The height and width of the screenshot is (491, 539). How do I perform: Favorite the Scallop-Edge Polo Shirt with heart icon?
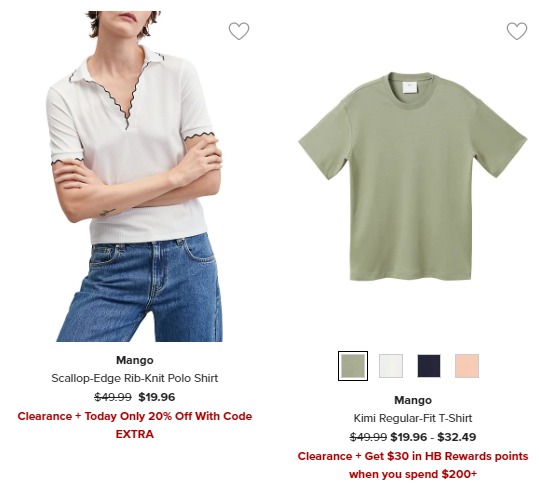[x=239, y=31]
